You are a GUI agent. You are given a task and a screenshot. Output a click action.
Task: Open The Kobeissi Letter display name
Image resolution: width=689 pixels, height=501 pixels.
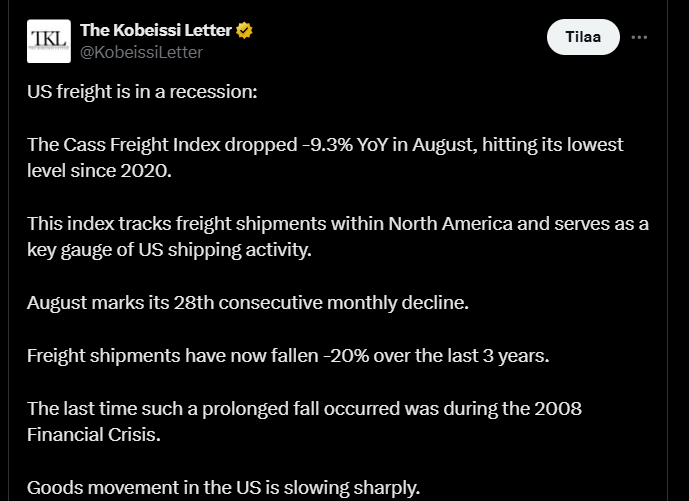click(x=154, y=31)
